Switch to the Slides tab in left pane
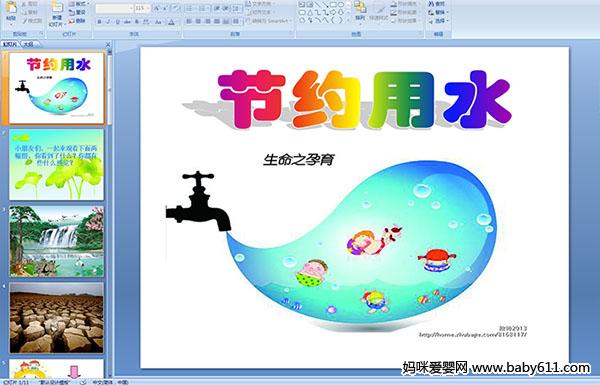 pyautogui.click(x=10, y=44)
